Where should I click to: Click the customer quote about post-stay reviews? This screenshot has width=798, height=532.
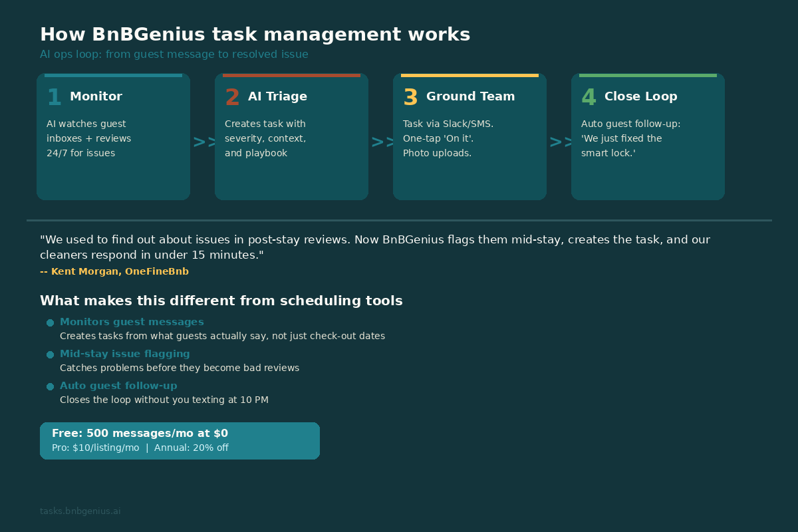[x=375, y=247]
